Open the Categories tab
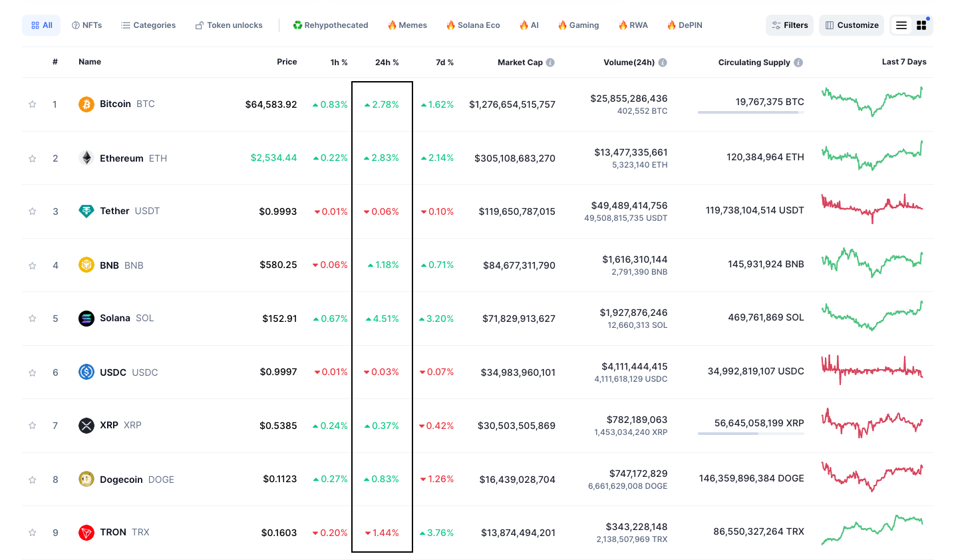This screenshot has width=954, height=560. tap(148, 25)
